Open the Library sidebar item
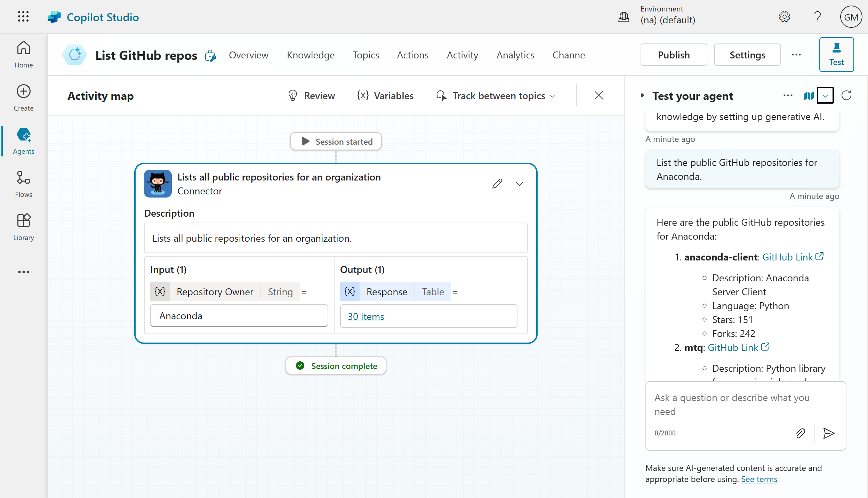This screenshot has height=498, width=868. coord(23,227)
